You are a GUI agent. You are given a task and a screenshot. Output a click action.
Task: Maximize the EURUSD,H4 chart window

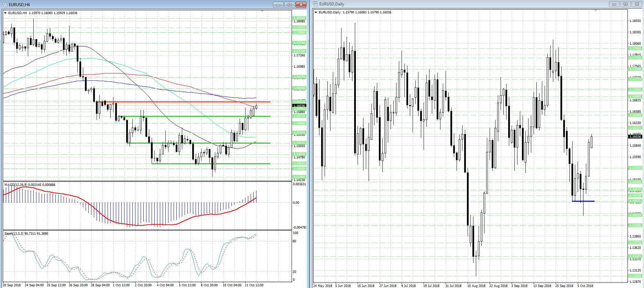(x=290, y=4)
